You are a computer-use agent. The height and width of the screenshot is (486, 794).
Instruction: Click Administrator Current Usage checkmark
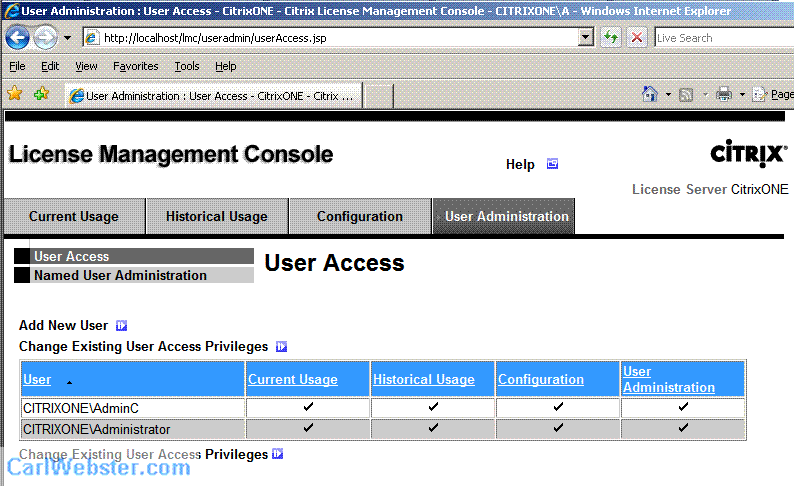click(308, 428)
